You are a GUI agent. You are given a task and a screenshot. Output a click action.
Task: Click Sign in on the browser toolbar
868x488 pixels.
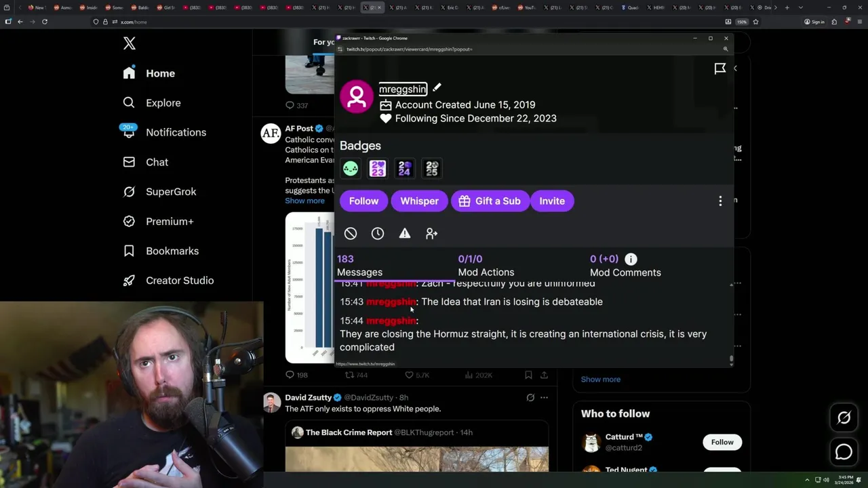click(814, 22)
